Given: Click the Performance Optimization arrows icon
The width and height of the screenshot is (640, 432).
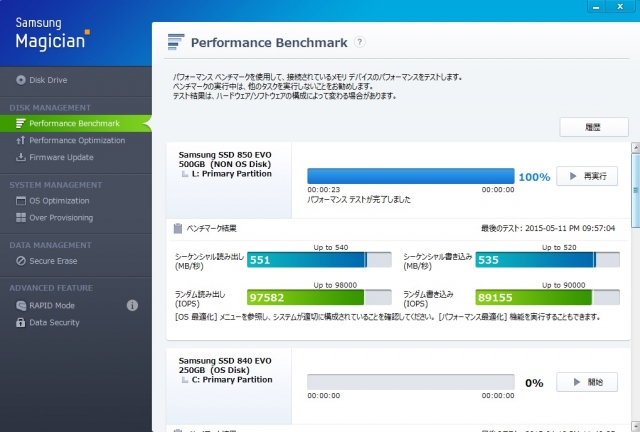Looking at the screenshot, I should click(21, 140).
